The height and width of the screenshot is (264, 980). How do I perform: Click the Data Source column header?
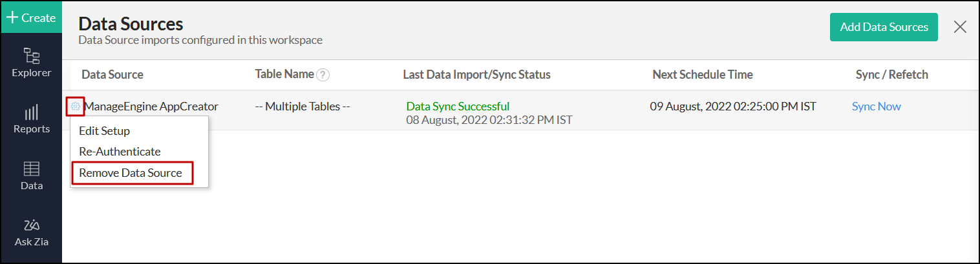click(112, 75)
